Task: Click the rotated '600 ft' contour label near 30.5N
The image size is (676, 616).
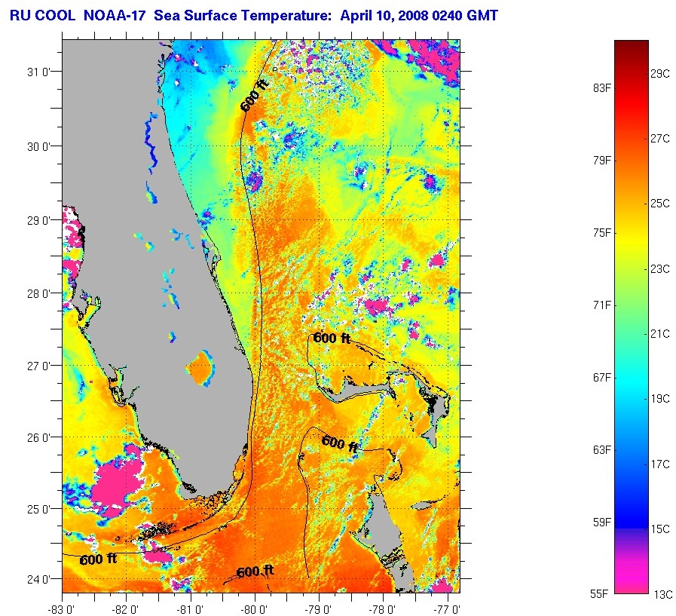Action: (255, 95)
